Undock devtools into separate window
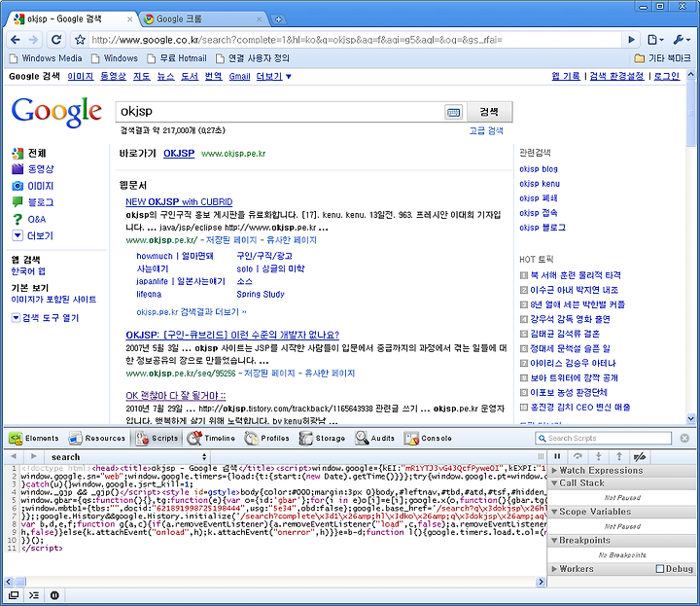 (x=14, y=595)
